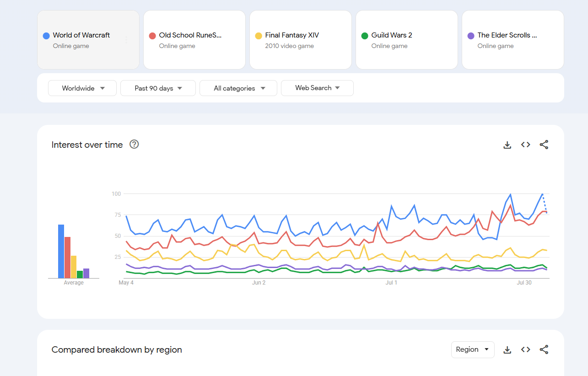
Task: Download the Compared breakdown by region data
Action: click(x=507, y=350)
